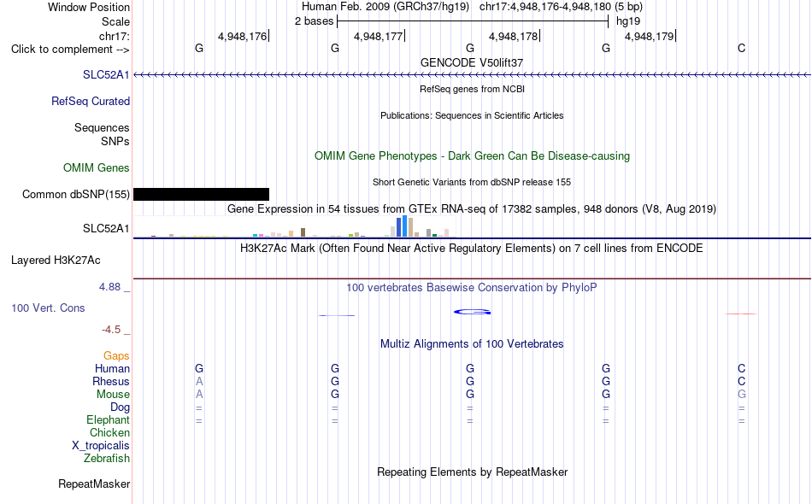This screenshot has width=812, height=504.
Task: Click the Chicken species row label
Action: point(109,432)
